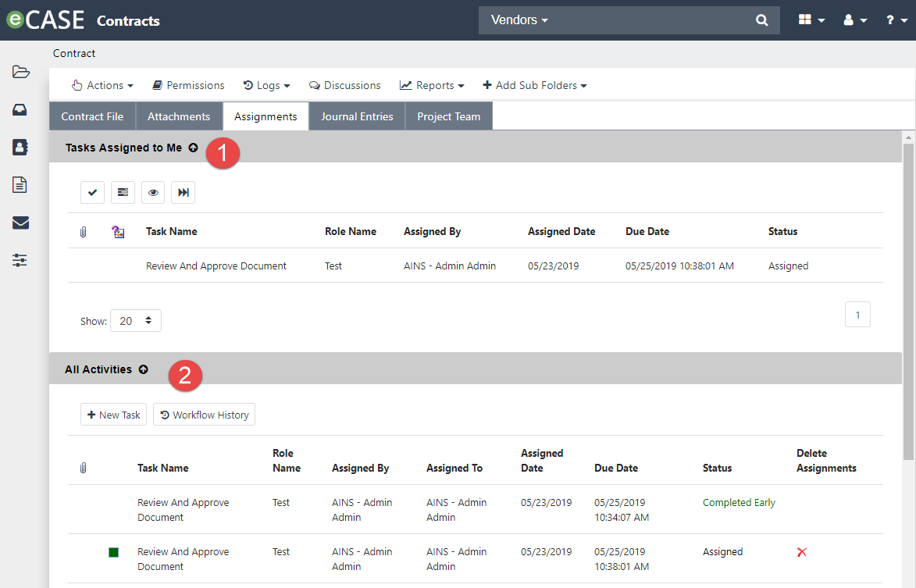The width and height of the screenshot is (916, 588).
Task: Click the Contracts app title
Action: point(129,21)
